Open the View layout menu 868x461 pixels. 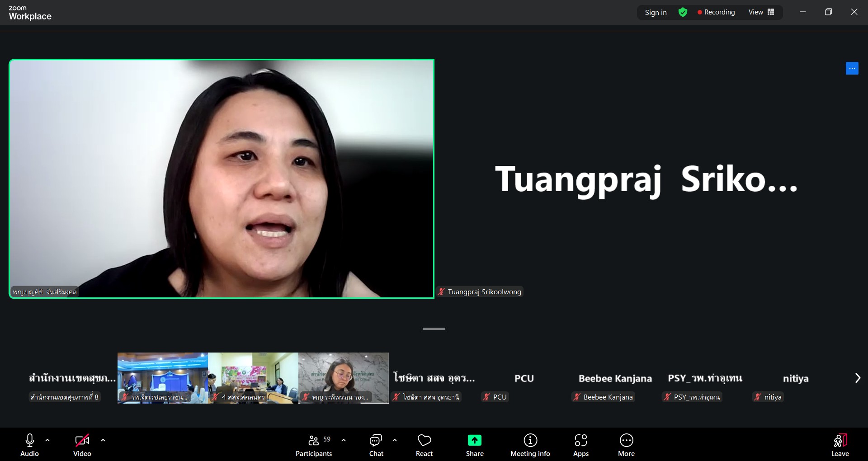(761, 12)
